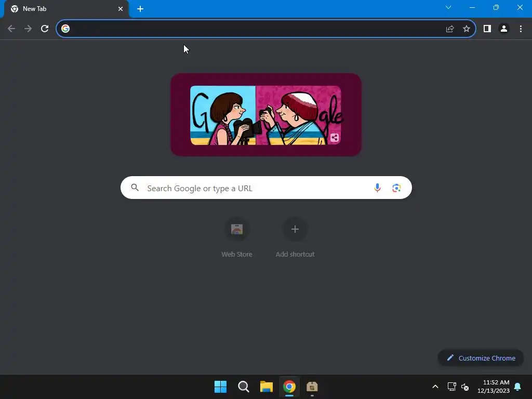Viewport: 532px width, 399px height.
Task: Open the Google Doodle image
Action: (265, 115)
